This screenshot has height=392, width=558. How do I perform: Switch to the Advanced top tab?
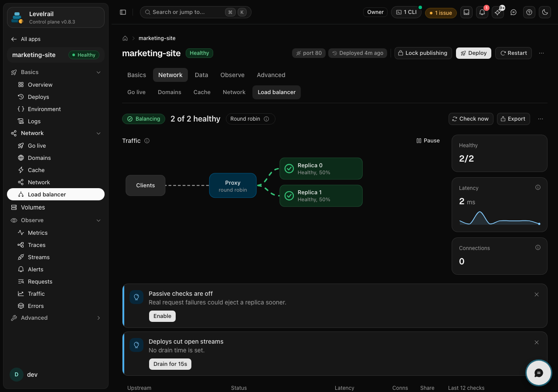point(271,75)
